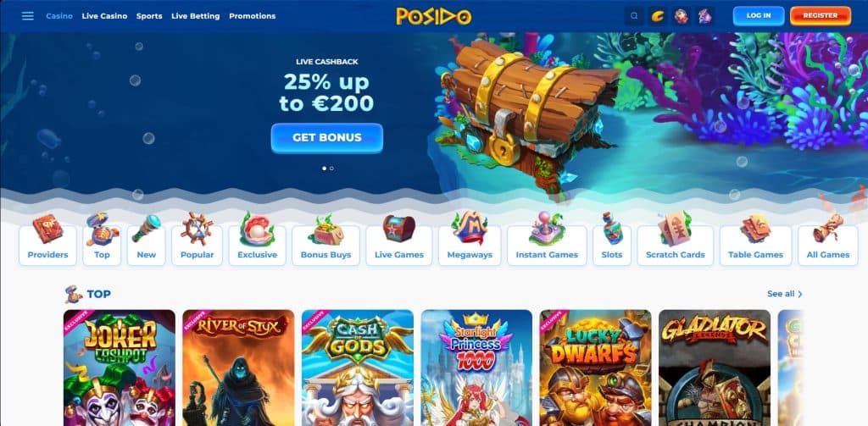The width and height of the screenshot is (868, 426).
Task: Click the orange REGISTER button
Action: (821, 16)
